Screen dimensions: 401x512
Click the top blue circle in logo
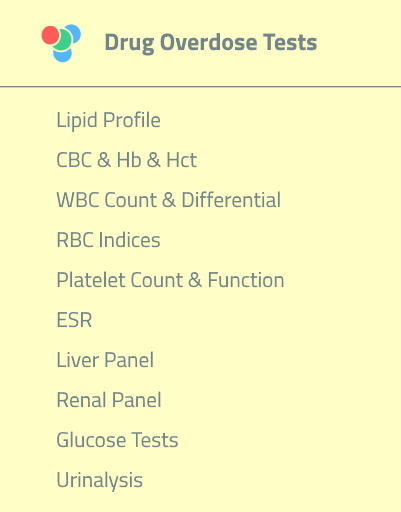coord(74,33)
